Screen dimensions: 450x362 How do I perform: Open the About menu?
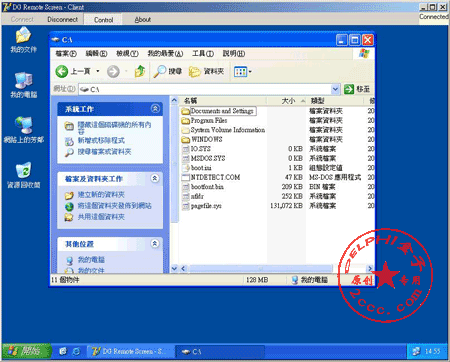click(143, 20)
